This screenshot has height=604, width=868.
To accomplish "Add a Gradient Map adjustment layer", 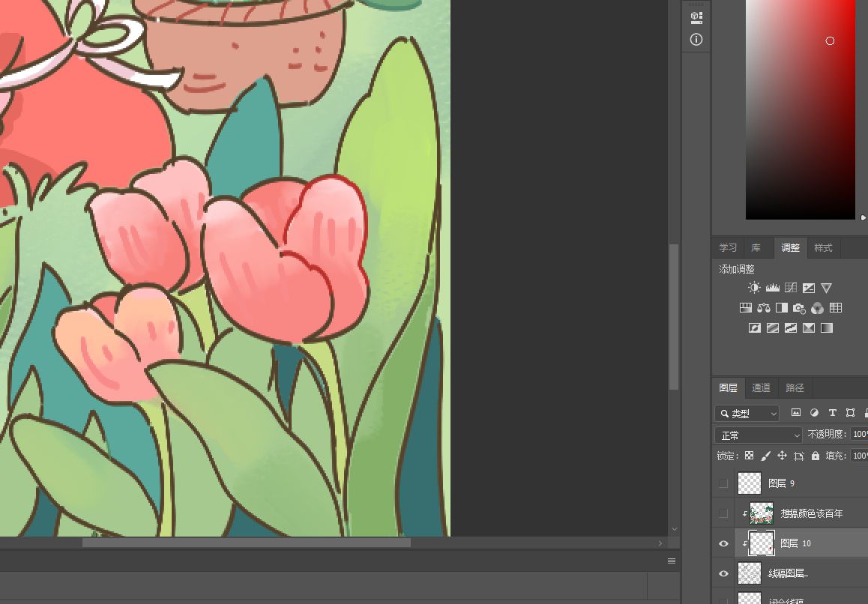I will coord(827,327).
